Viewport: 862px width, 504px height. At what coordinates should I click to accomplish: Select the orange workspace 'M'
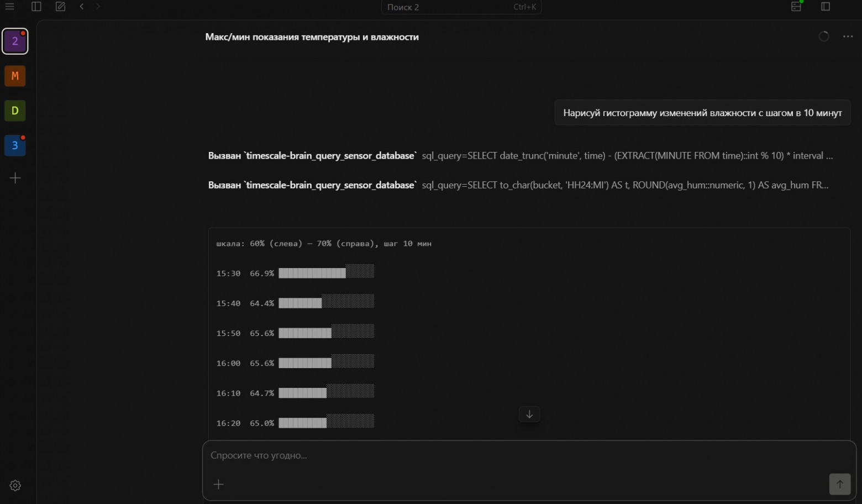(15, 76)
